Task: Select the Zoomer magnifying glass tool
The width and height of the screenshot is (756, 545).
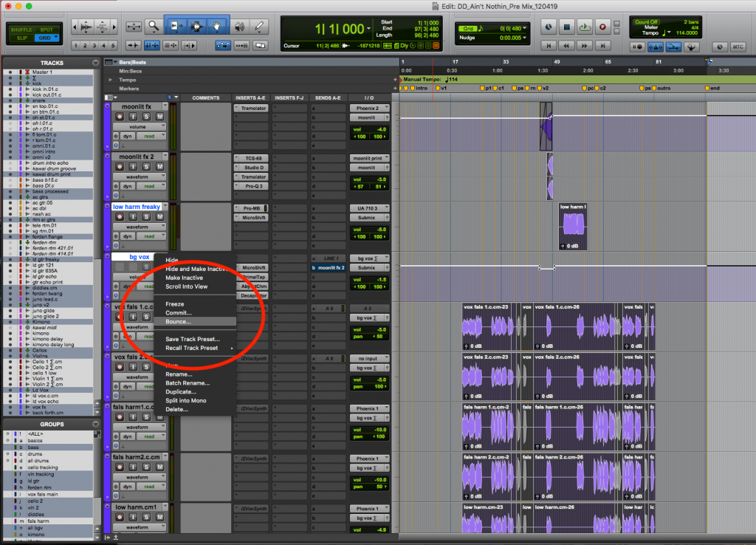Action: pos(154,25)
